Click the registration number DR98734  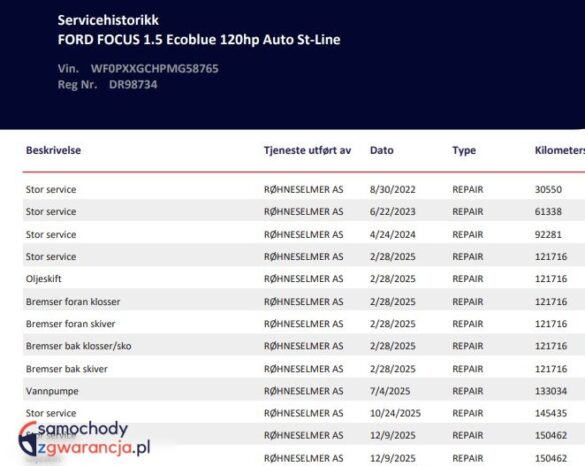click(x=133, y=85)
